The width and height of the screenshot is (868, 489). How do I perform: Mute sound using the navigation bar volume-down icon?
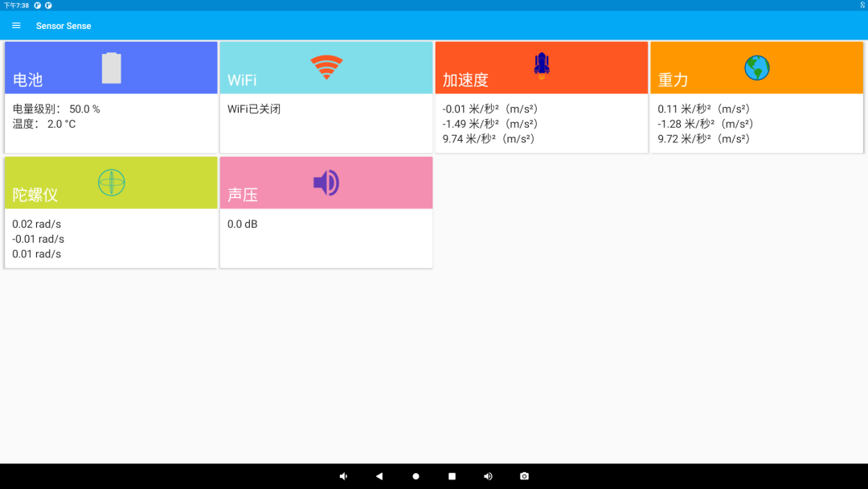[x=343, y=476]
